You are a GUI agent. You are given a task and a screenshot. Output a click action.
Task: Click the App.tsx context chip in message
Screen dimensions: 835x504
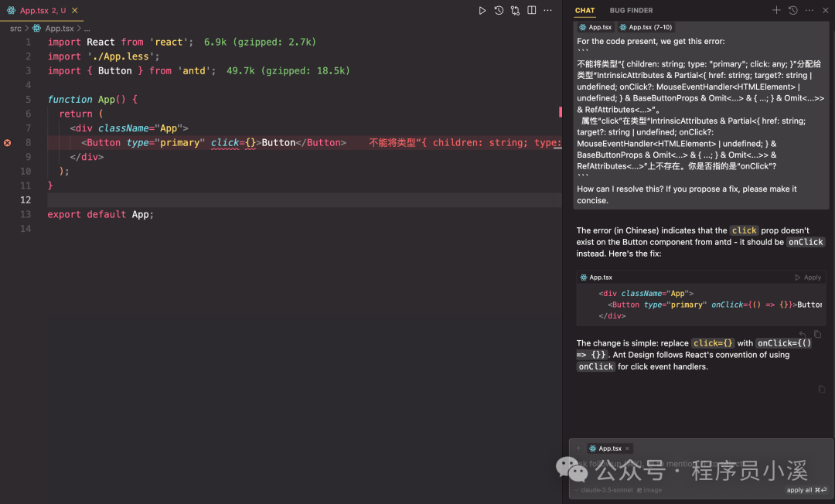point(595,27)
